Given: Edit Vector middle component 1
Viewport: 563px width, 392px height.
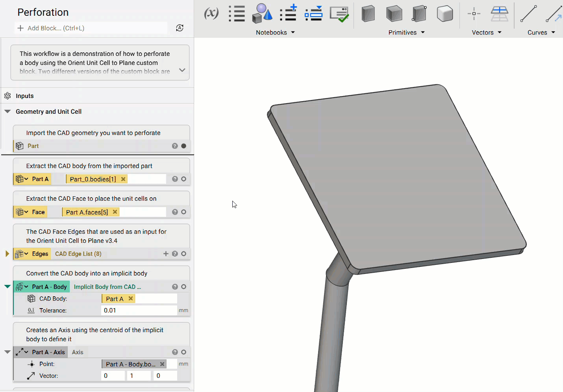Looking at the screenshot, I should pyautogui.click(x=139, y=376).
